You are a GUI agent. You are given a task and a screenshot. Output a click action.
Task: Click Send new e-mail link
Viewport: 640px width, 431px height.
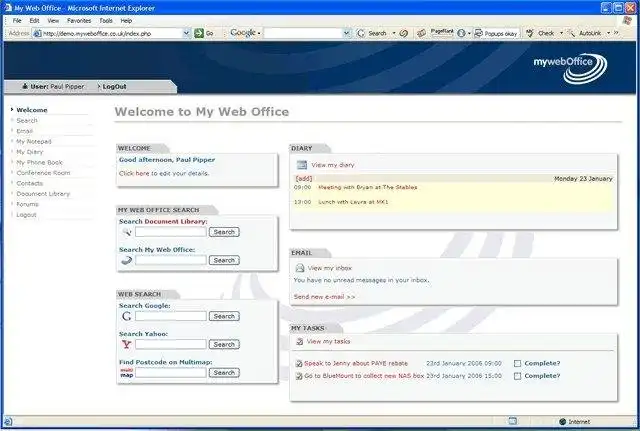324,297
